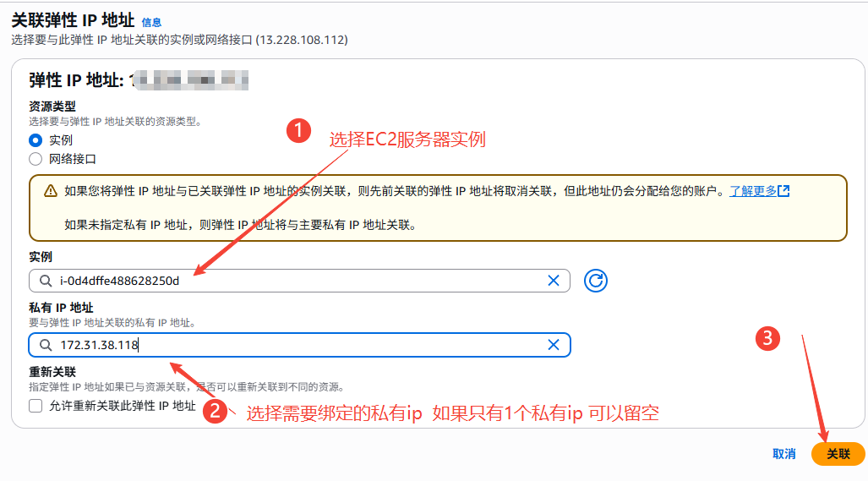Click the search icon in the 私有 IP 地址 field

45,345
